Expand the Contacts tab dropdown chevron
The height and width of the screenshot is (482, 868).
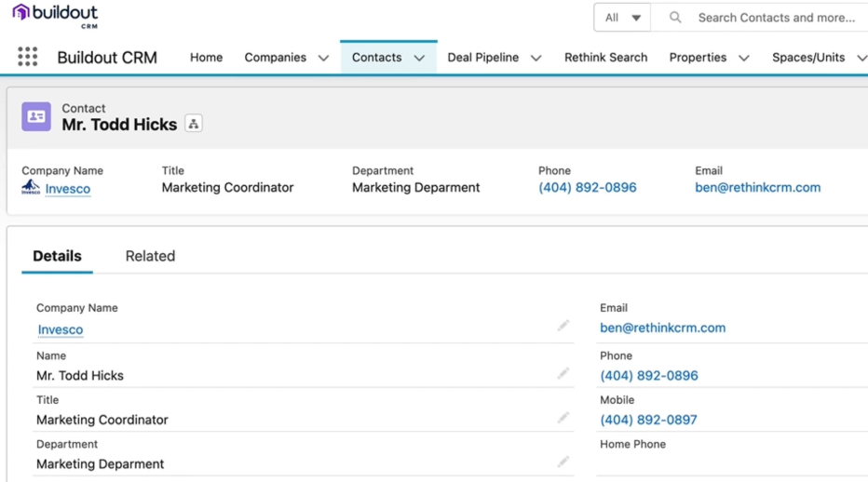coord(419,58)
